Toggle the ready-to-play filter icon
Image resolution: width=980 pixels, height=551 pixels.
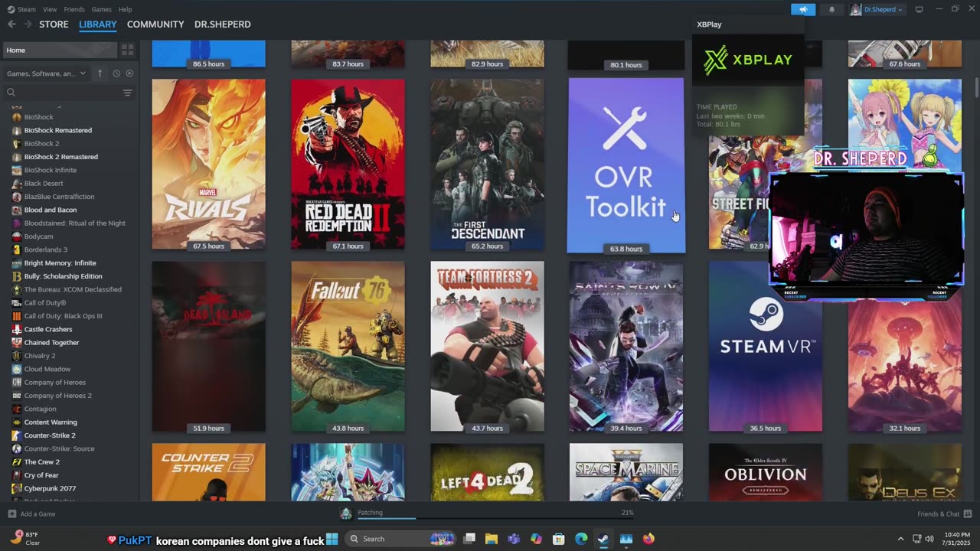129,73
